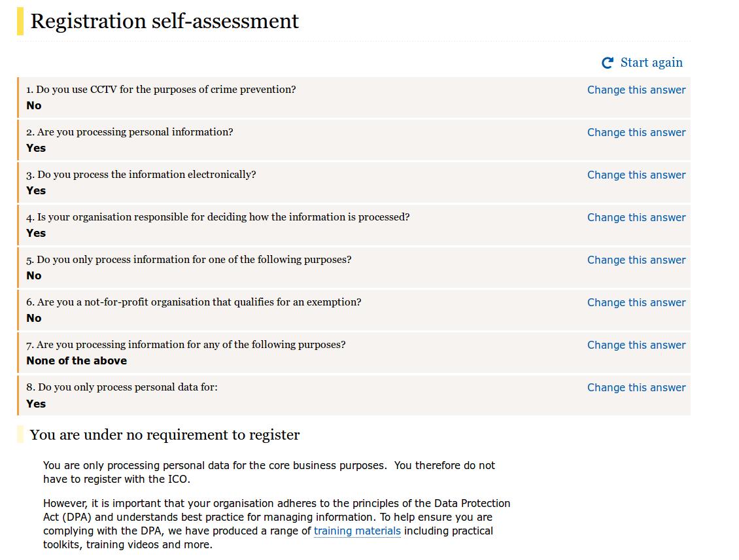Viewport: 739px width, 560px height.
Task: Click the 'None of the above' answer
Action: [x=77, y=360]
